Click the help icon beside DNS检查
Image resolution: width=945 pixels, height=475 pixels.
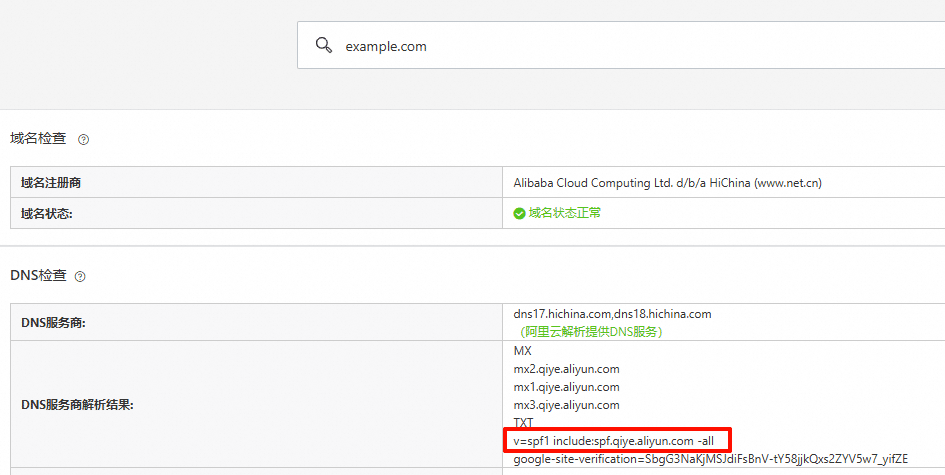(x=80, y=277)
